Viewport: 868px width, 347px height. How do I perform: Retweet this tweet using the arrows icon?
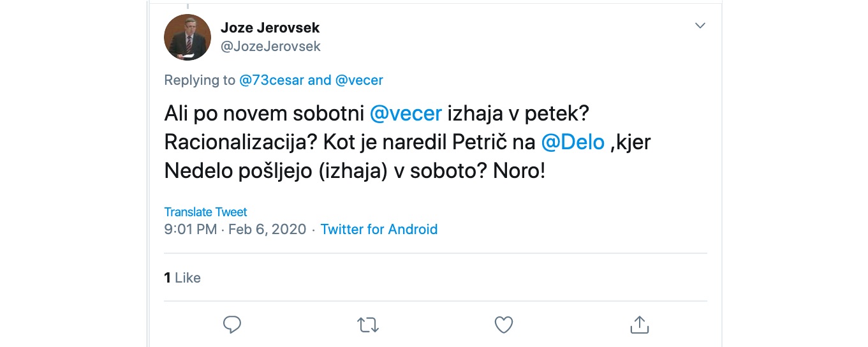[x=368, y=325]
